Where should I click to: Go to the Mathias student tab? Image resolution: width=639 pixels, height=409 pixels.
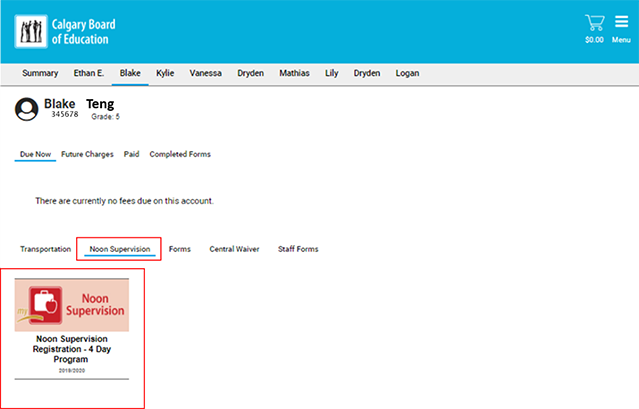point(294,73)
